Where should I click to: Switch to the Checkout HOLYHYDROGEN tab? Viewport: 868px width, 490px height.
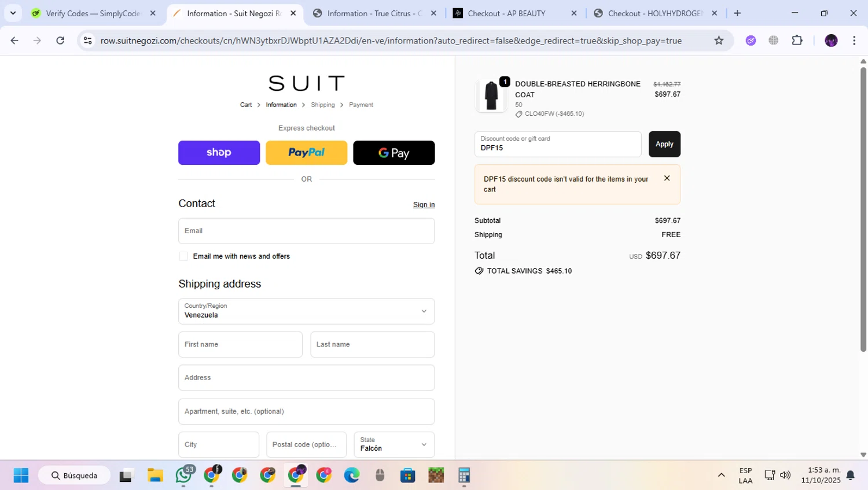point(656,13)
